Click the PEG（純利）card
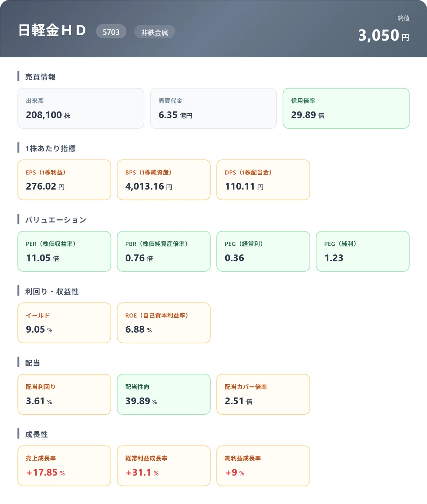Screen dimensions: 427x504 coord(363,251)
